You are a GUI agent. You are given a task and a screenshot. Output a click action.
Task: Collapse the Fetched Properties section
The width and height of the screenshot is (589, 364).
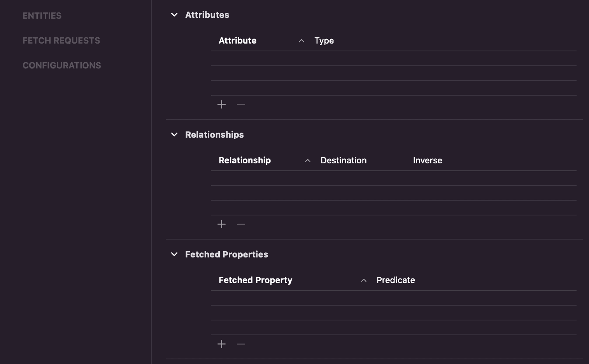(174, 254)
